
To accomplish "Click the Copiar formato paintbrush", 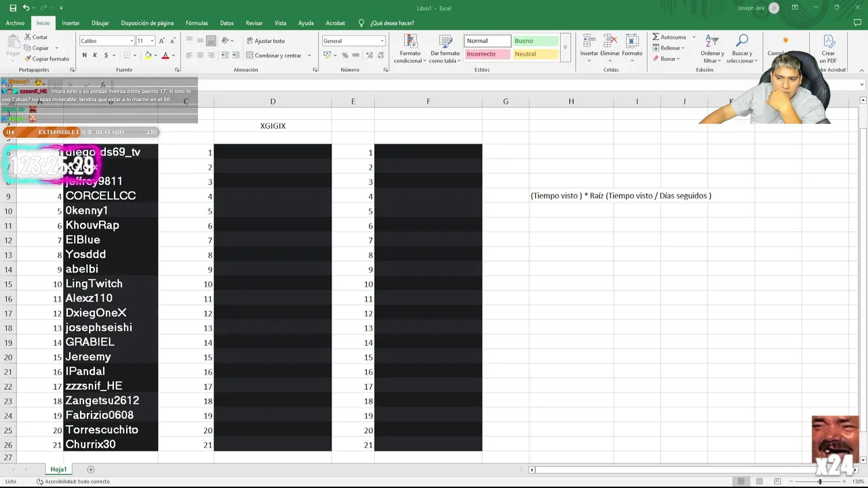I will (46, 59).
